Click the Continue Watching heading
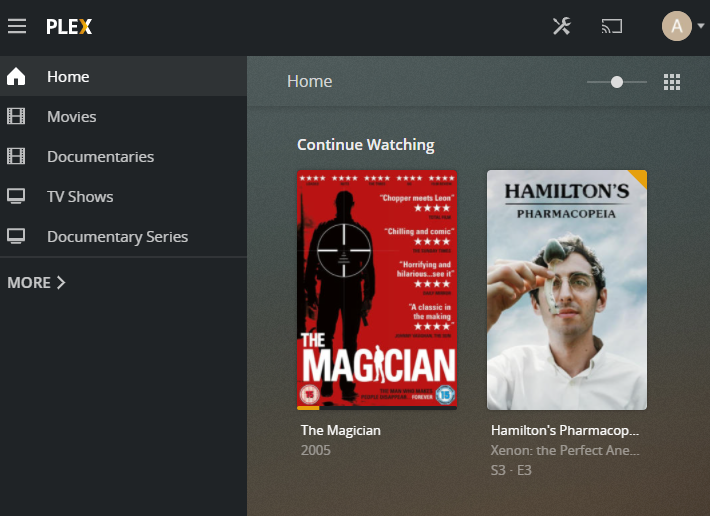This screenshot has width=710, height=516. click(365, 145)
